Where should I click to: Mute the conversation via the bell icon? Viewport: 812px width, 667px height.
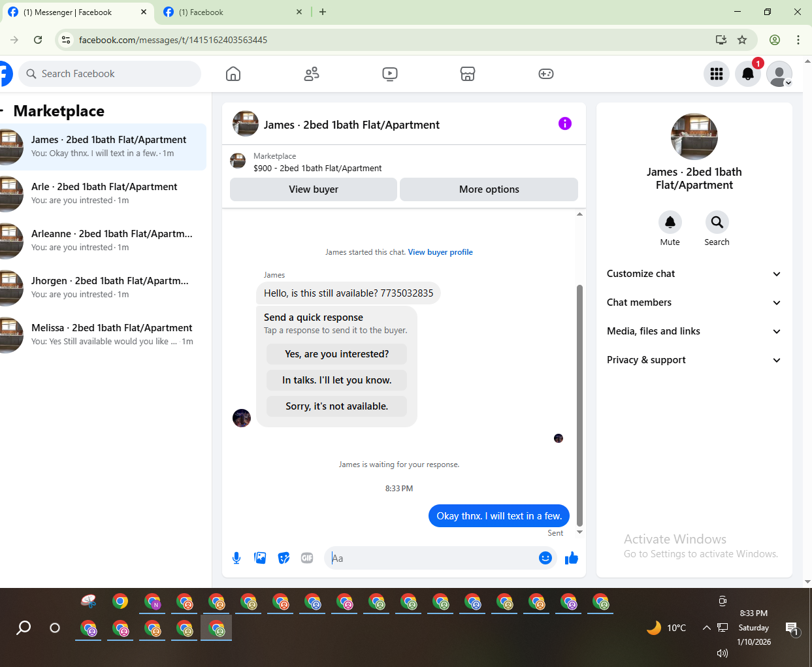670,222
